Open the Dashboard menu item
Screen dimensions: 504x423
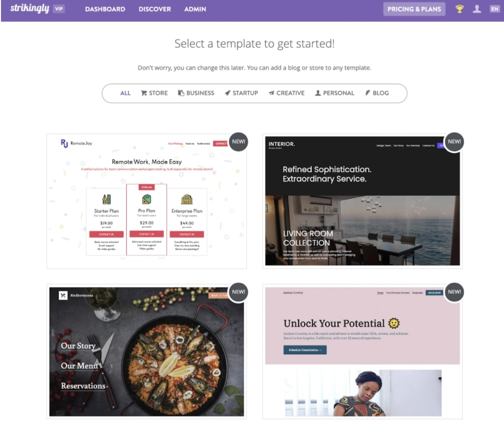(105, 9)
